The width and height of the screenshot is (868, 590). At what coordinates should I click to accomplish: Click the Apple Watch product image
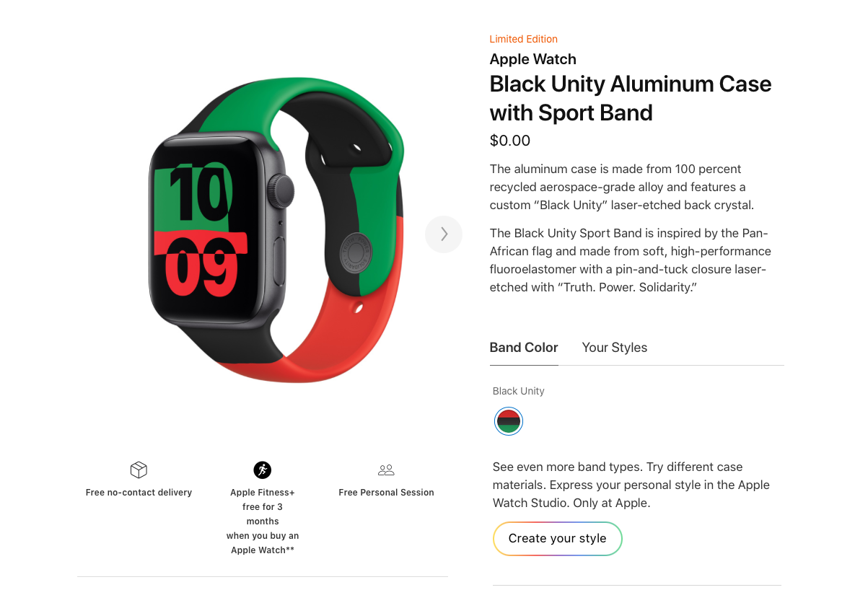click(276, 229)
